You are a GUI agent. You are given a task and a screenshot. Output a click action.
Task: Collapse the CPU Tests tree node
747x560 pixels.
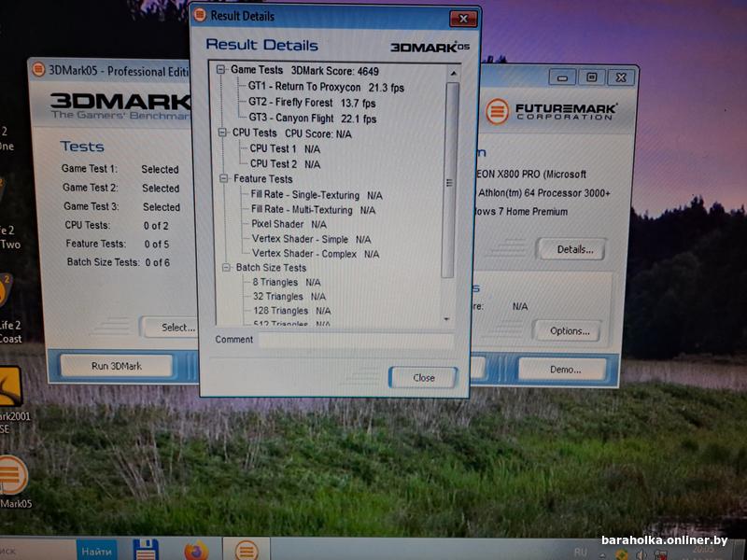point(222,133)
